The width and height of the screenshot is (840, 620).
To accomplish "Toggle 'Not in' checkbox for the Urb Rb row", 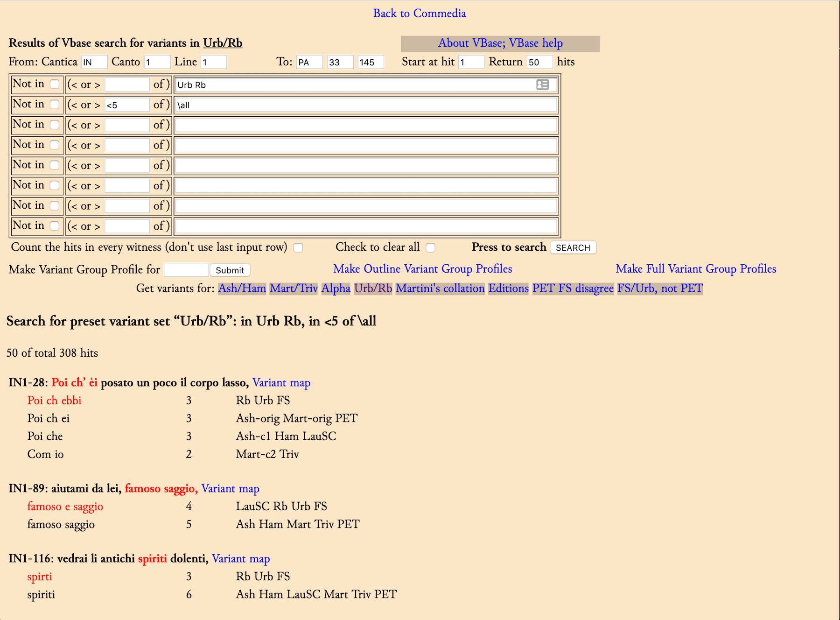I will click(55, 84).
